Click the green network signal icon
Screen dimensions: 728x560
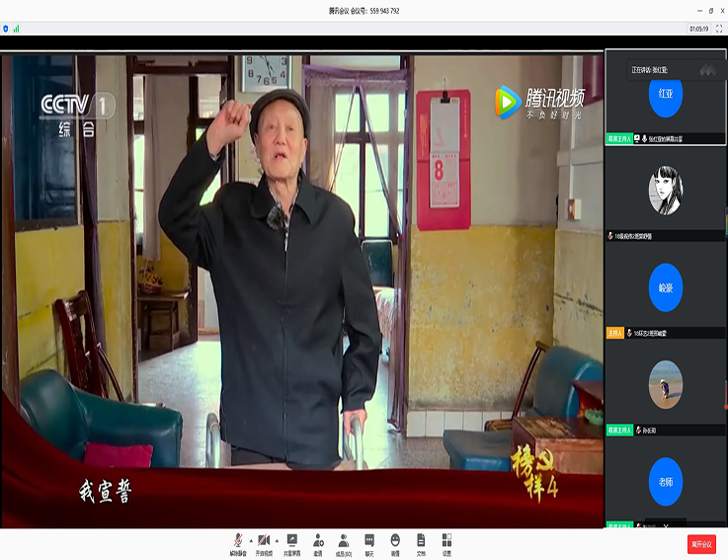click(16, 29)
